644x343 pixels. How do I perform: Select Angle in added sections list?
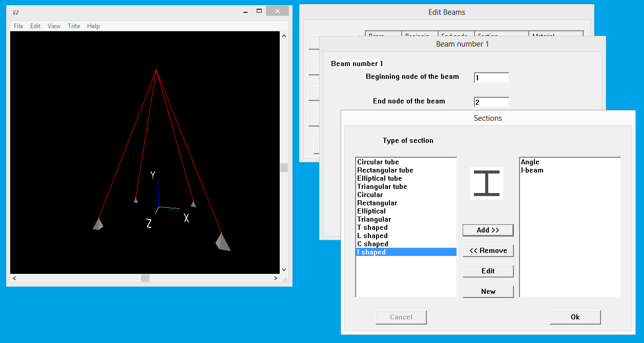[530, 162]
